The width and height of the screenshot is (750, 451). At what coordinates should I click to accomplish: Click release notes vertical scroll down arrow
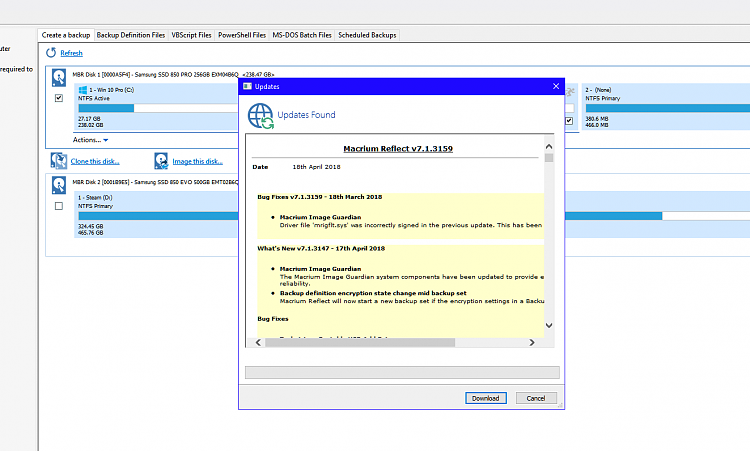tap(549, 325)
